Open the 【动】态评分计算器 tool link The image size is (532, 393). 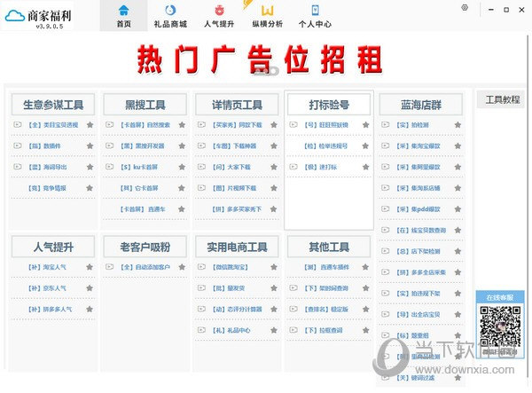click(x=237, y=310)
